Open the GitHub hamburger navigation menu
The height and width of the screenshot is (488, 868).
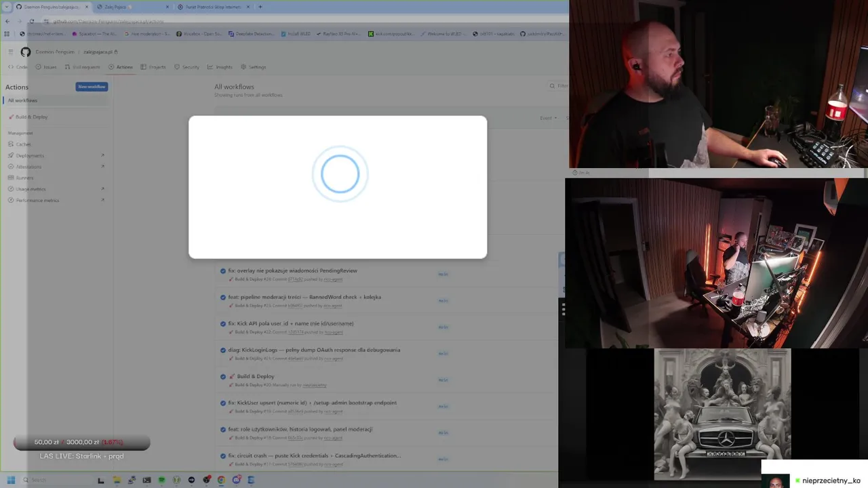pos(11,52)
